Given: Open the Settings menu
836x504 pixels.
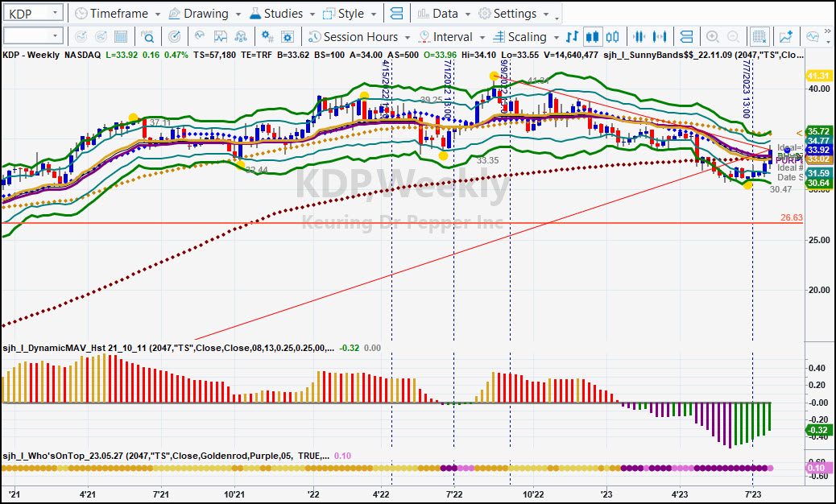Looking at the screenshot, I should point(514,14).
